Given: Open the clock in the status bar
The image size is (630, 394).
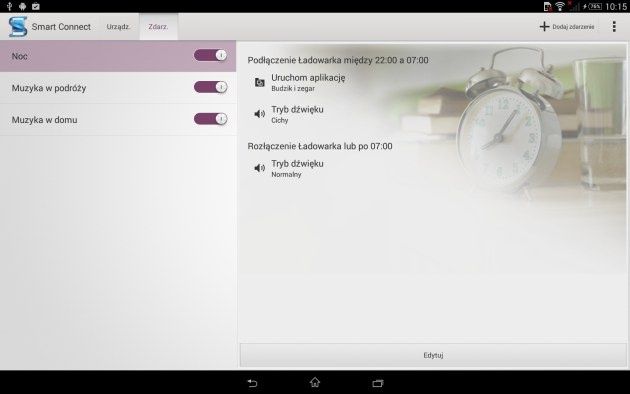Looking at the screenshot, I should click(x=616, y=6).
